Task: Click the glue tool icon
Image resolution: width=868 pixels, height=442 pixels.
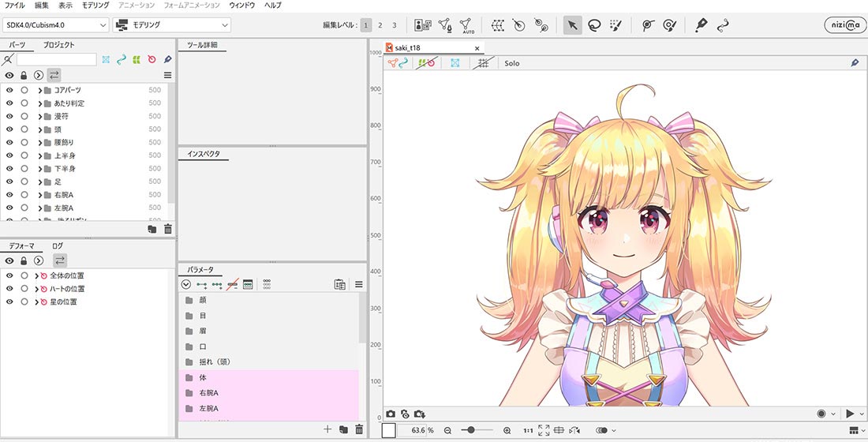Action: point(648,25)
